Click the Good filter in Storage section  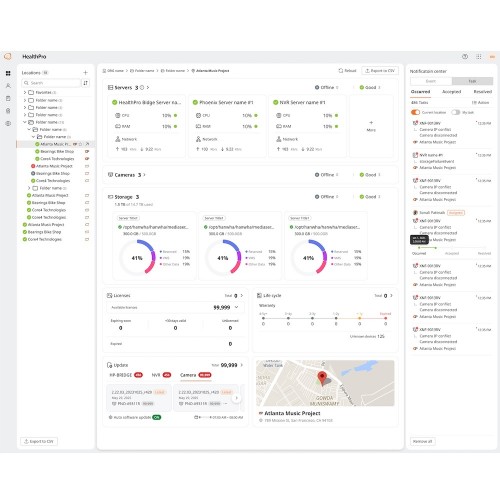click(x=370, y=197)
